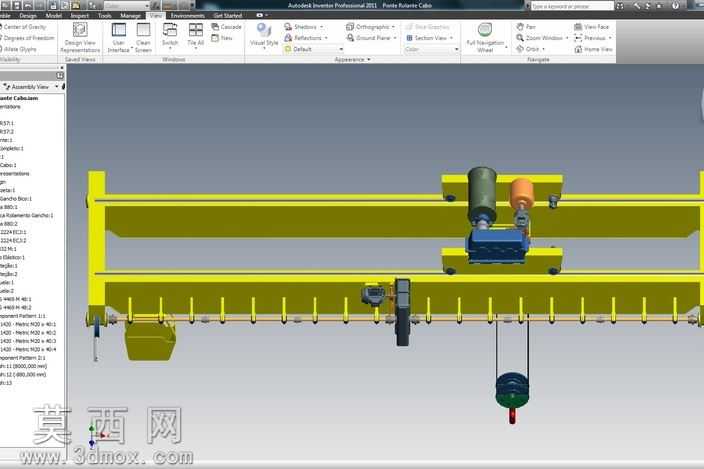Expand the Reflections dropdown arrow
This screenshot has height=469, width=704.
[x=326, y=38]
